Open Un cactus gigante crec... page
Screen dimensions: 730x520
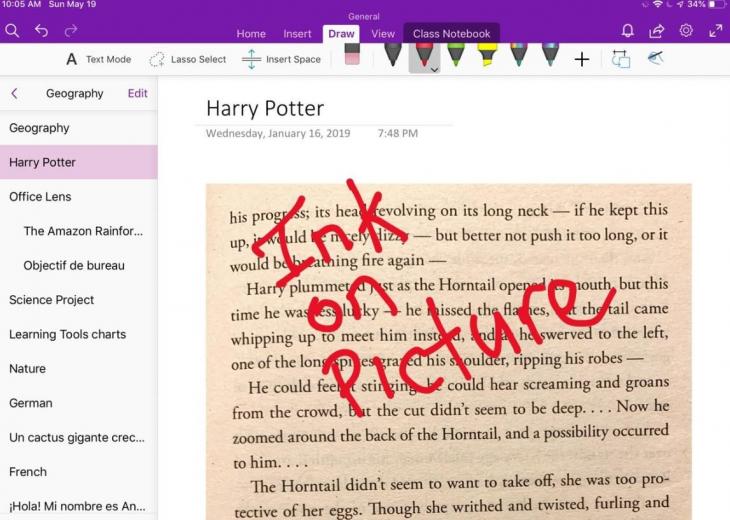(79, 438)
